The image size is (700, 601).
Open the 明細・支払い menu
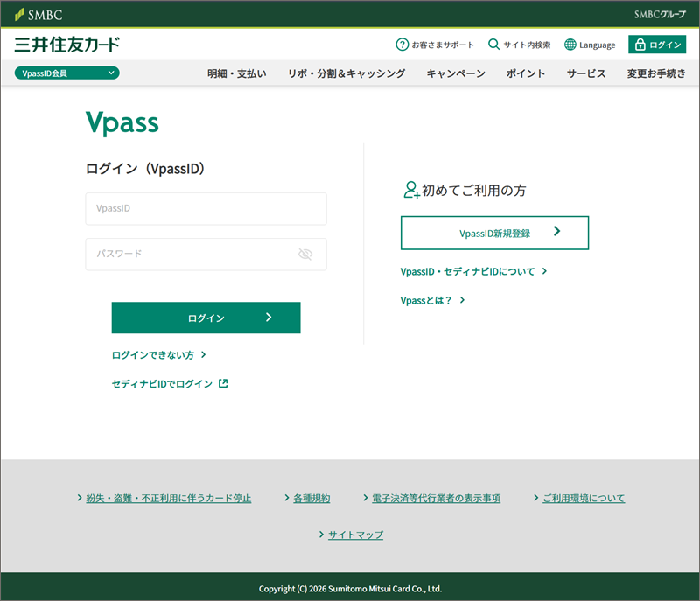pos(236,73)
